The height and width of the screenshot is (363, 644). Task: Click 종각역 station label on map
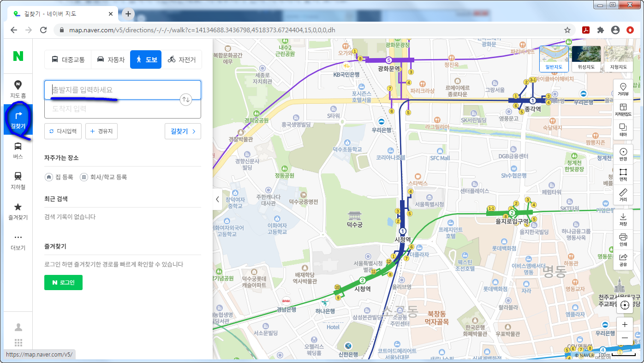532,110
